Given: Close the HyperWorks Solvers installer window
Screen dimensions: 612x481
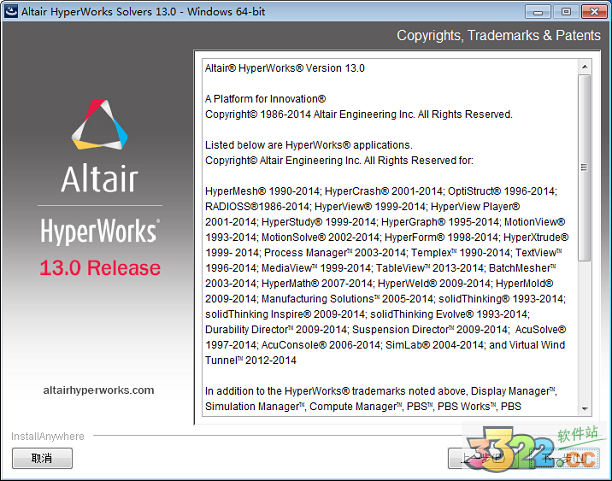Looking at the screenshot, I should coord(594,12).
